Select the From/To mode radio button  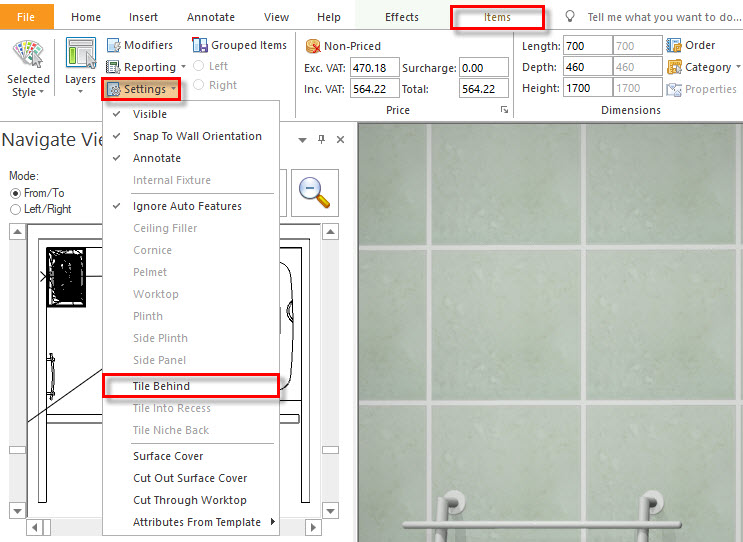click(x=15, y=193)
